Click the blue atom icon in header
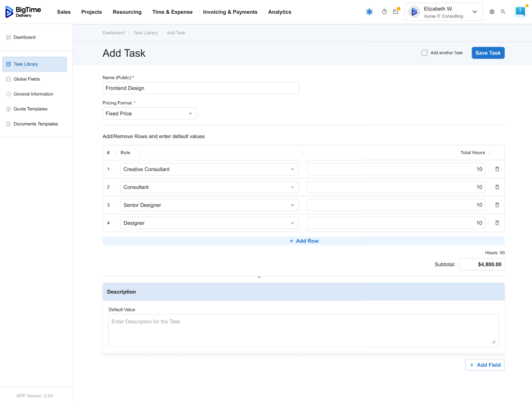532x402 pixels. [369, 12]
